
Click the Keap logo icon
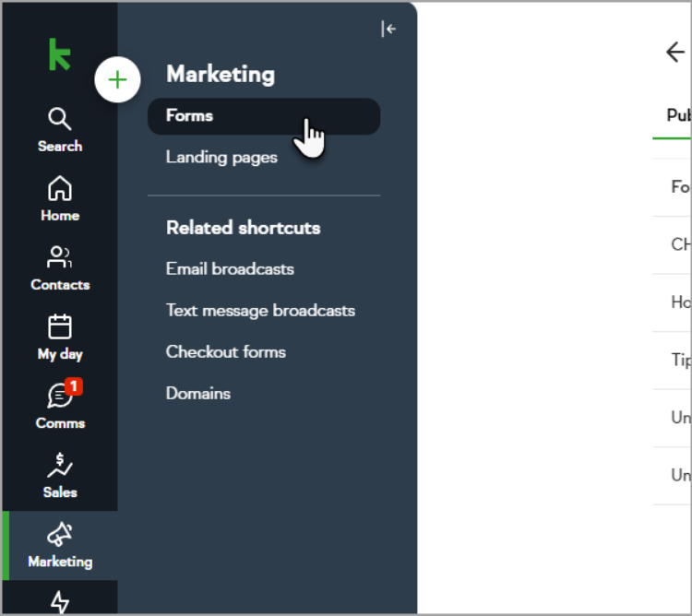(60, 55)
